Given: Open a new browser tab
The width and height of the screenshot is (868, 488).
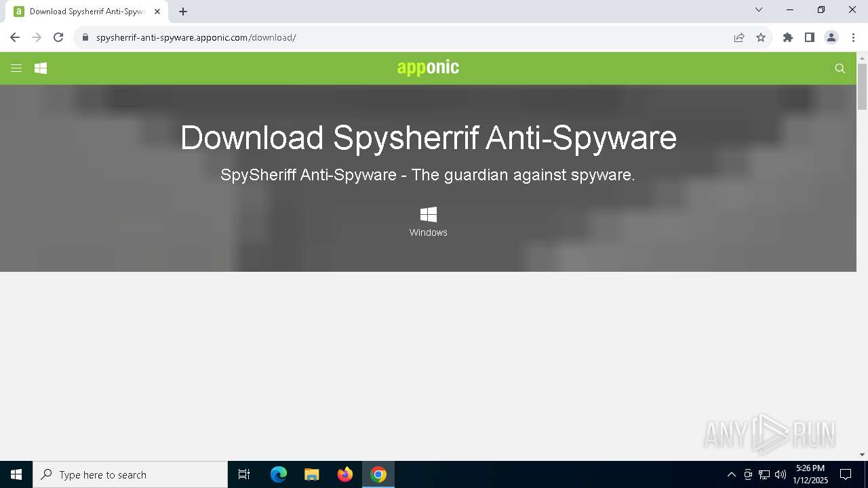Looking at the screenshot, I should (x=183, y=12).
